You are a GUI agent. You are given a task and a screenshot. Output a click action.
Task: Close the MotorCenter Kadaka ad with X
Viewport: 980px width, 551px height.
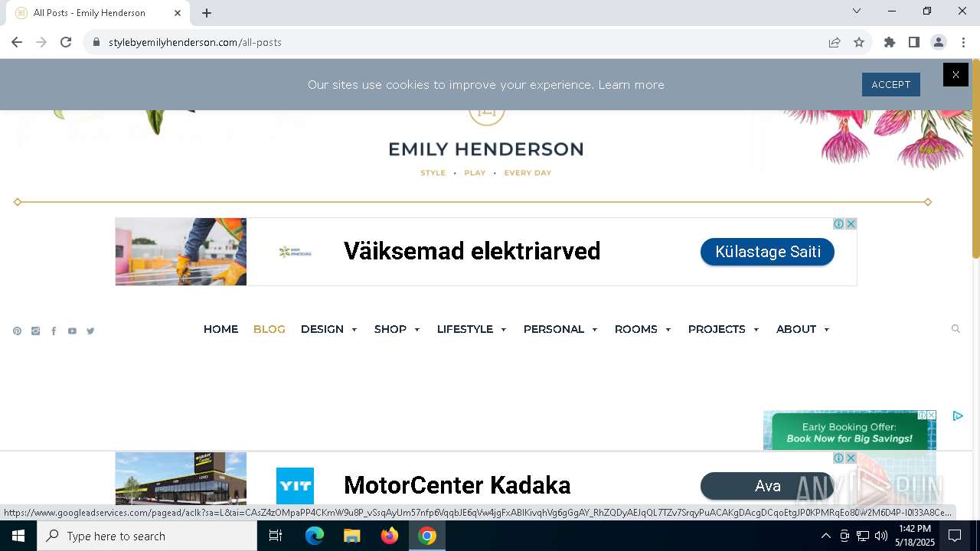pyautogui.click(x=851, y=458)
